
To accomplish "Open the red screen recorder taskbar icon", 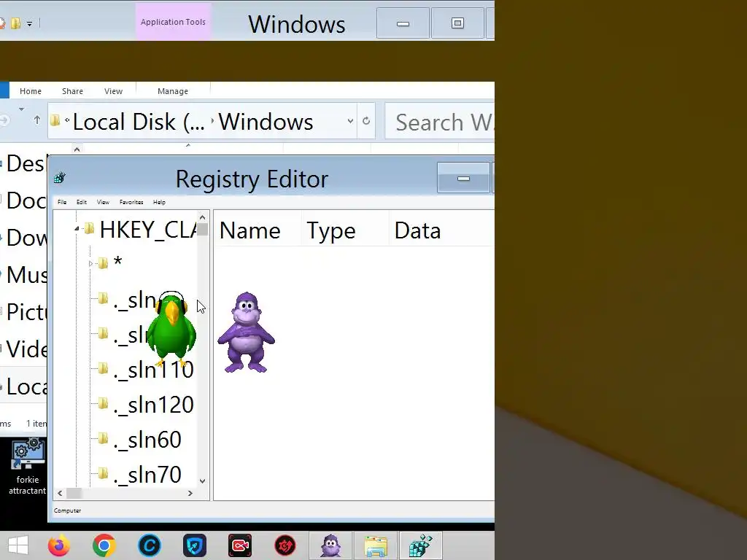I will pos(239,545).
